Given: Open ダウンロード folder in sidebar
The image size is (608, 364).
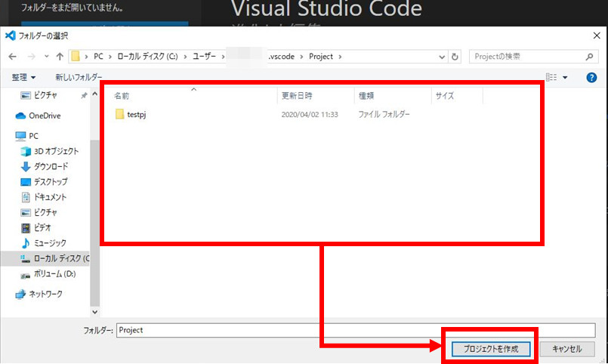Looking at the screenshot, I should tap(50, 166).
